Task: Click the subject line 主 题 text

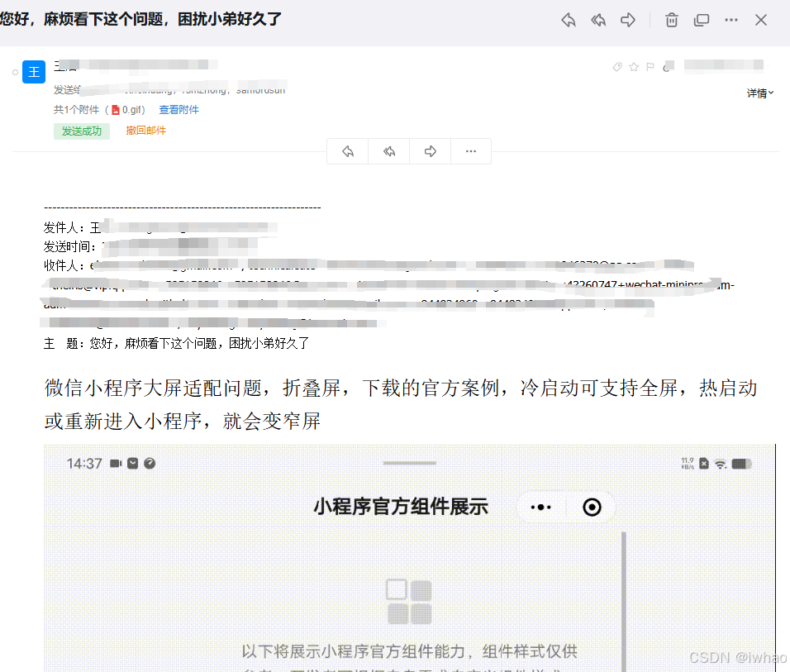Action: pos(176,344)
